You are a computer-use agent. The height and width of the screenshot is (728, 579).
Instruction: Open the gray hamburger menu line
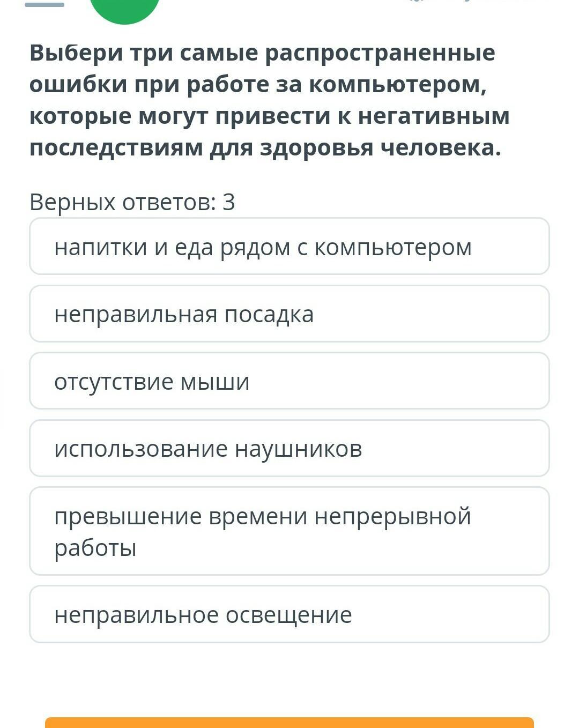(44, 4)
